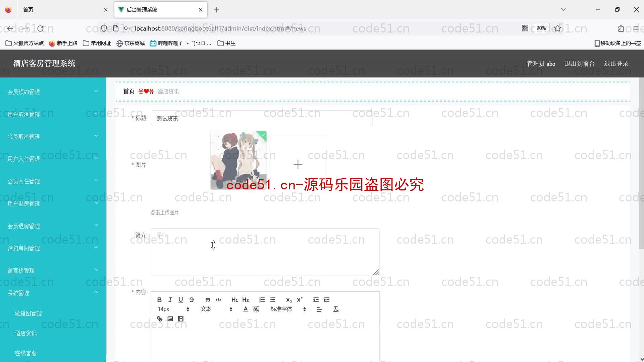Click the Code formatting icon
This screenshot has width=644, height=362.
(x=218, y=300)
